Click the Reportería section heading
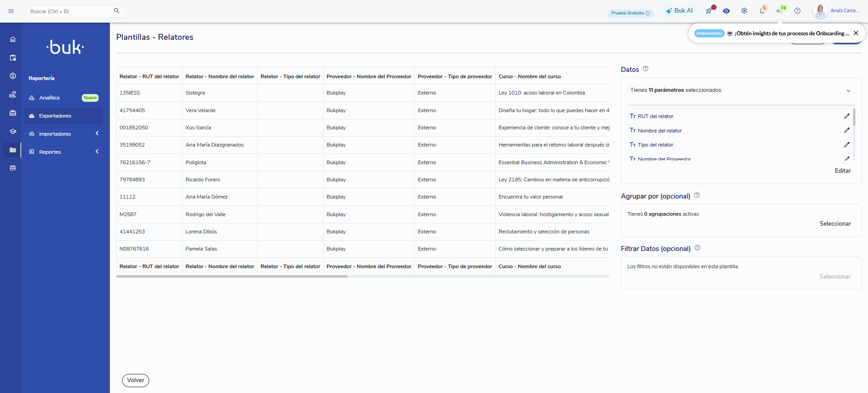Viewport: 868px width, 393px height. [42, 78]
